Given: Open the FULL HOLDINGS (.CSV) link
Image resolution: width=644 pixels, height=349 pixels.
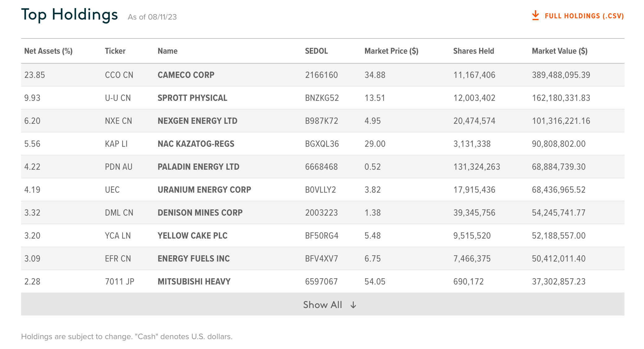Looking at the screenshot, I should pyautogui.click(x=584, y=16).
